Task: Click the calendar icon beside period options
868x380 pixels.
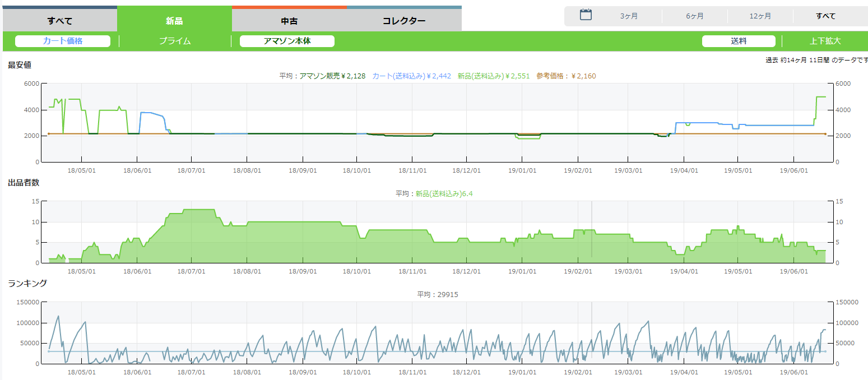Action: [586, 15]
